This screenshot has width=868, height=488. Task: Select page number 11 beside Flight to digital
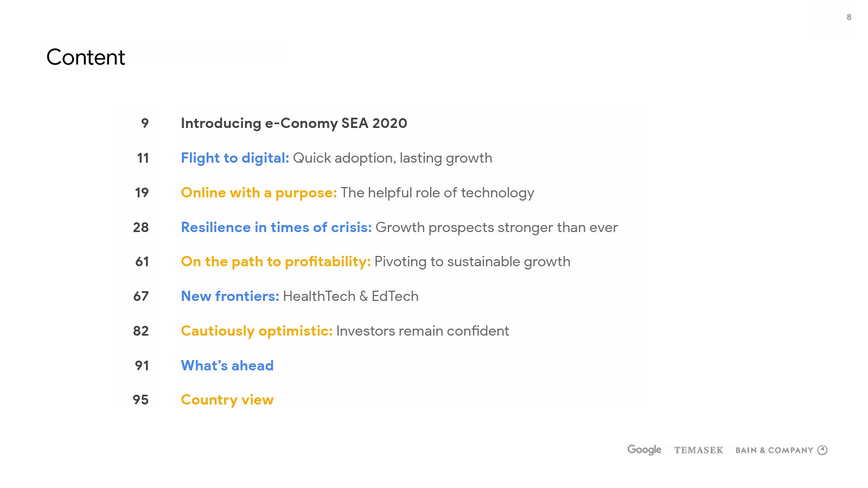coord(143,158)
